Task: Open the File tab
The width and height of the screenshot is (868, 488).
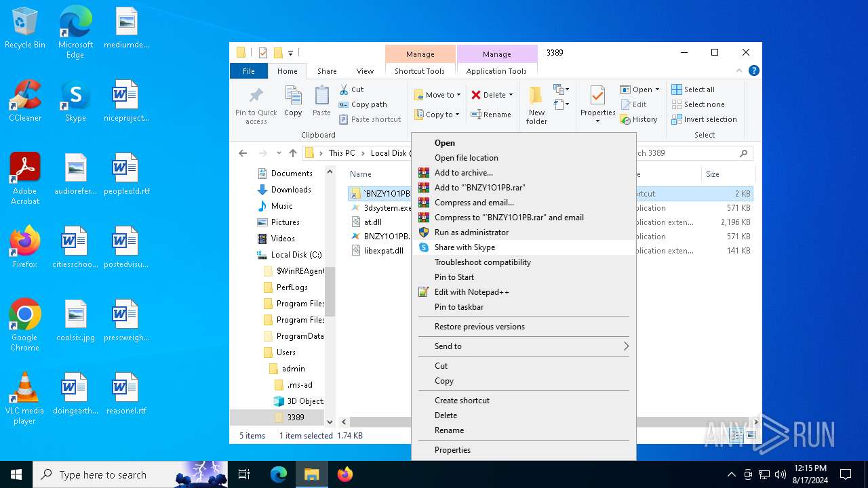Action: coord(249,71)
